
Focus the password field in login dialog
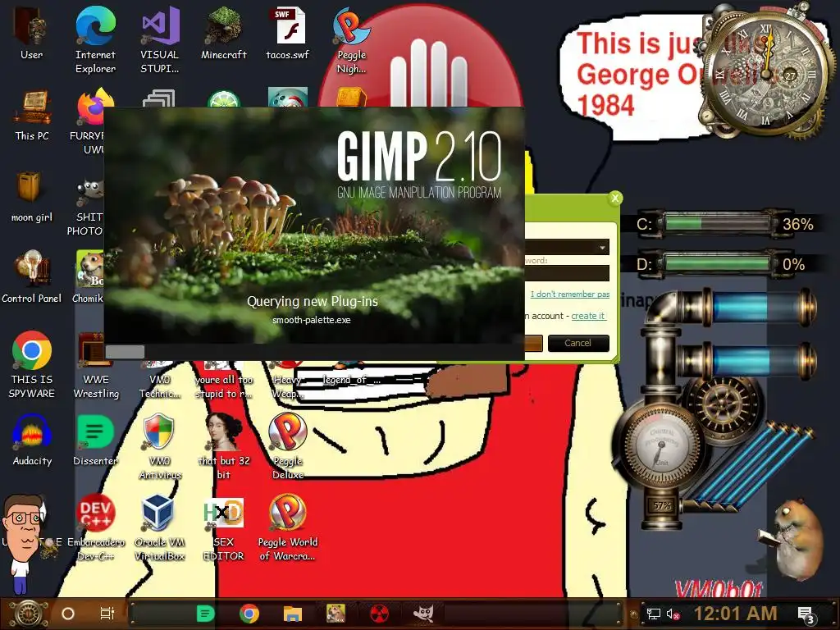point(567,273)
